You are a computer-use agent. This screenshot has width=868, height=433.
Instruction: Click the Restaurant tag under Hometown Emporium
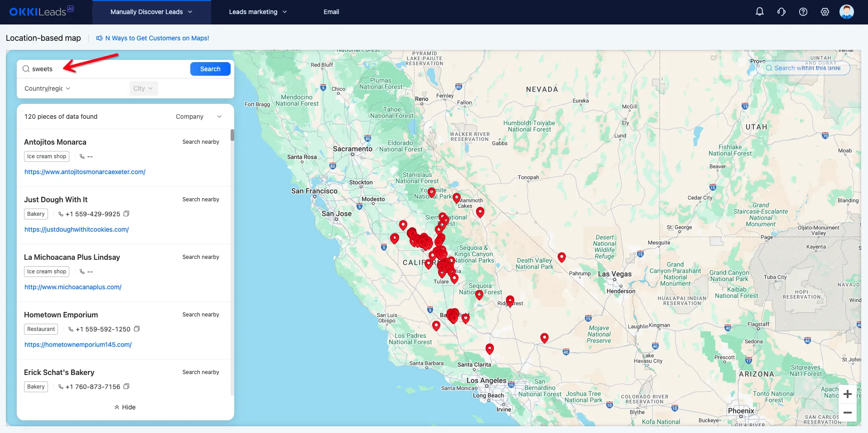click(41, 329)
